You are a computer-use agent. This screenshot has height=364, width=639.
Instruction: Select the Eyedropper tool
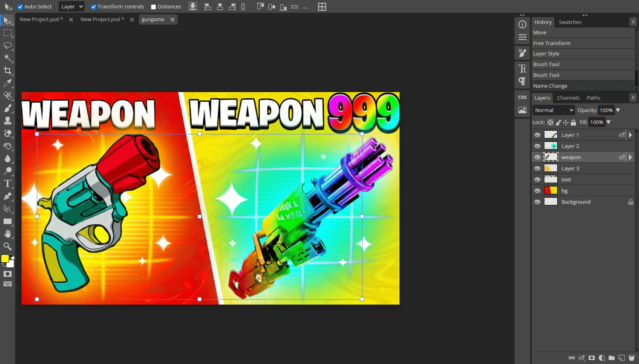[x=8, y=83]
